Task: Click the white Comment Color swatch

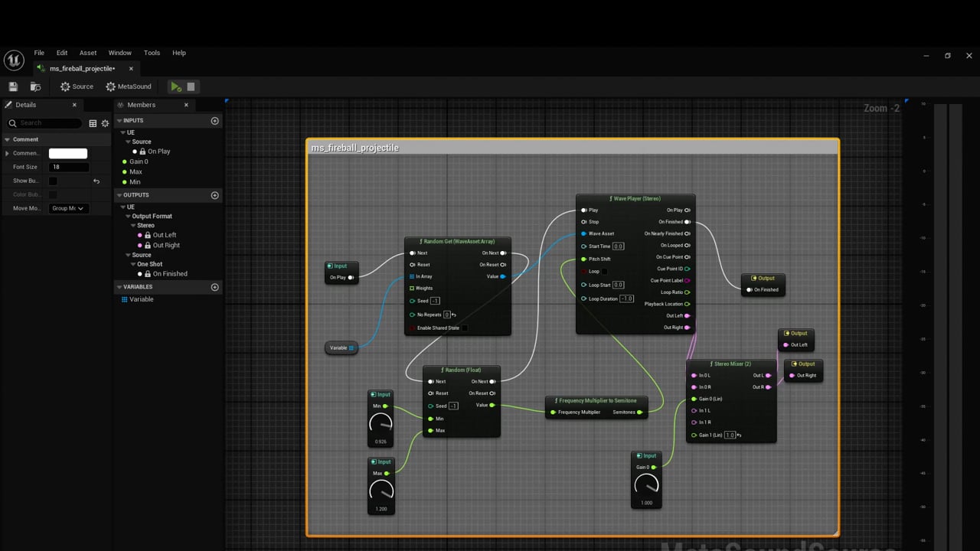Action: pos(68,153)
